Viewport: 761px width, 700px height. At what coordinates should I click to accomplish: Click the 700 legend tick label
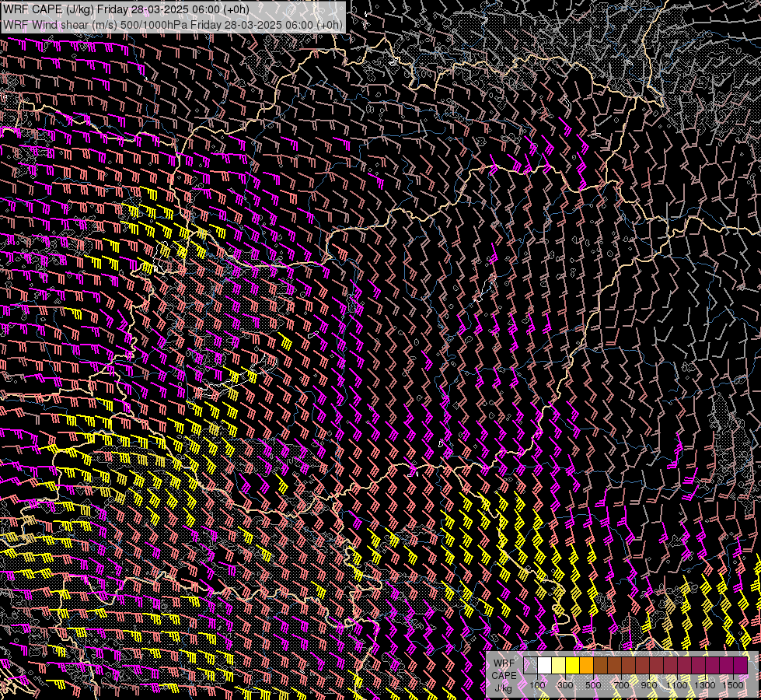(x=621, y=685)
